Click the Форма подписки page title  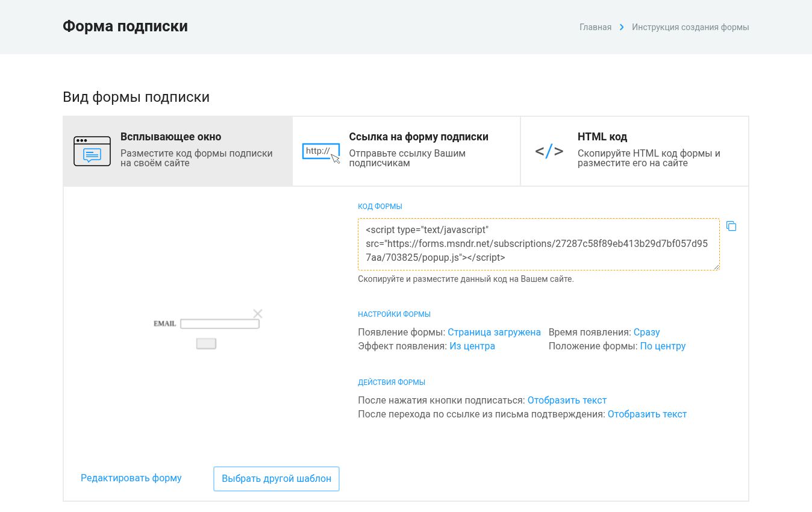click(125, 27)
